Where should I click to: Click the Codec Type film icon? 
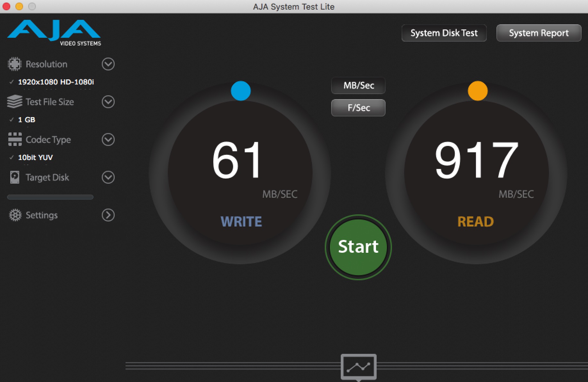[15, 139]
